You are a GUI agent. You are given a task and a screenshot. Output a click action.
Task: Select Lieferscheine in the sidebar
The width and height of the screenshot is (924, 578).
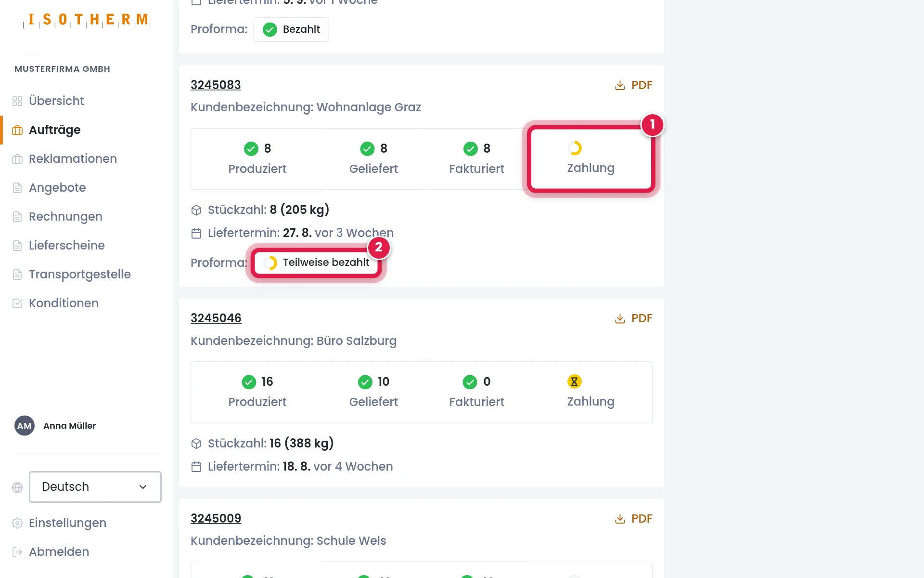point(67,246)
